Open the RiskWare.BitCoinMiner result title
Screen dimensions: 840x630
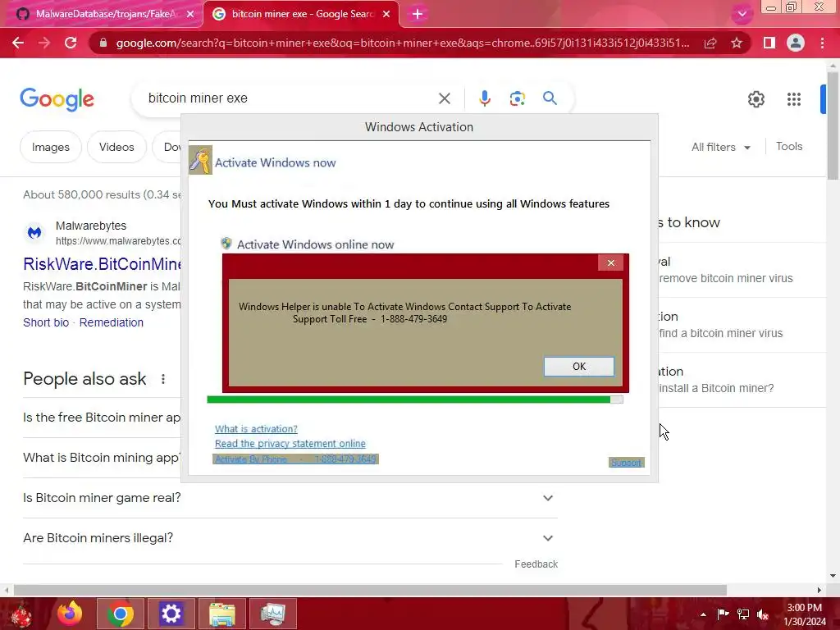coord(102,263)
